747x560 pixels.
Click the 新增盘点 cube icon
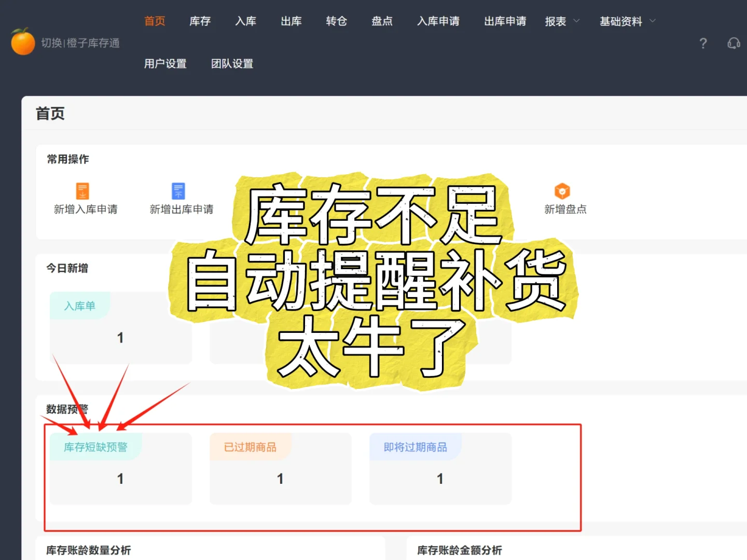coord(563,191)
